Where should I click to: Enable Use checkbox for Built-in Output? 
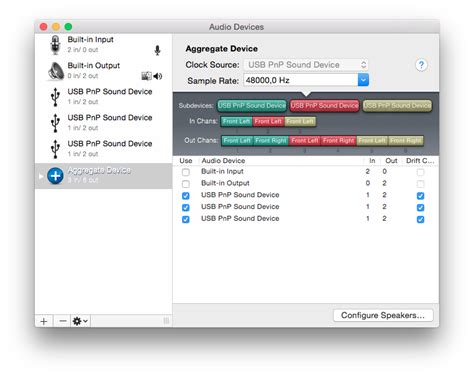pos(186,184)
